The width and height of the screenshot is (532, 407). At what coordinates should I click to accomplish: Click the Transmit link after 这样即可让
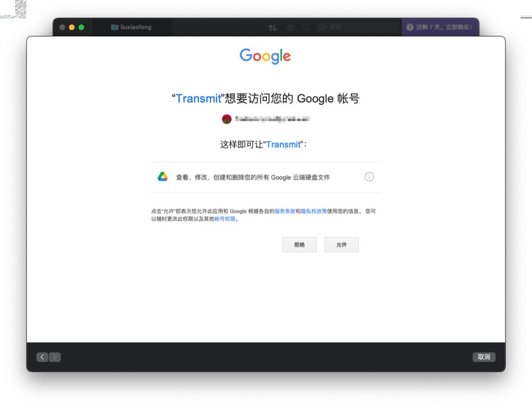coord(283,144)
